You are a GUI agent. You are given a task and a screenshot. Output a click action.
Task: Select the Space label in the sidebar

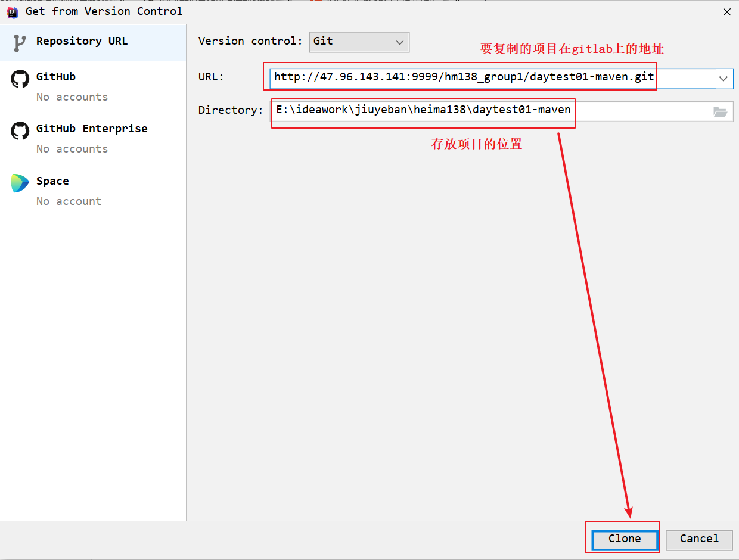(x=52, y=181)
